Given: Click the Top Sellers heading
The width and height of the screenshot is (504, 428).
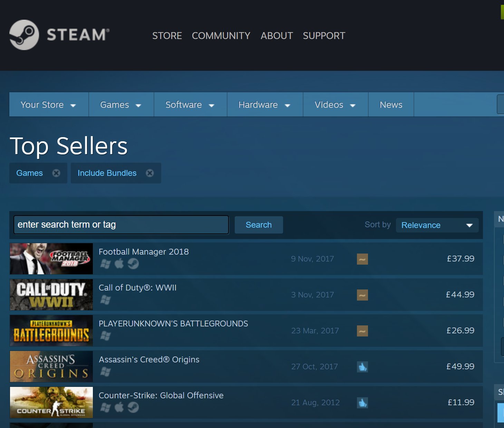Looking at the screenshot, I should point(69,146).
